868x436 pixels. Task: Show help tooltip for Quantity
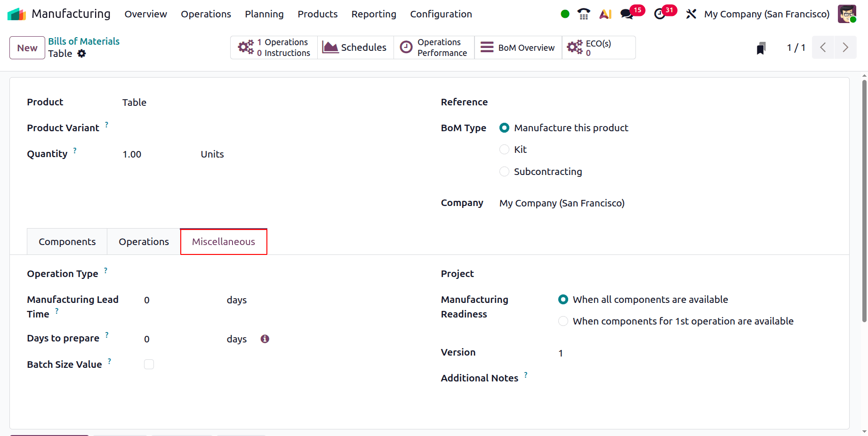(75, 151)
